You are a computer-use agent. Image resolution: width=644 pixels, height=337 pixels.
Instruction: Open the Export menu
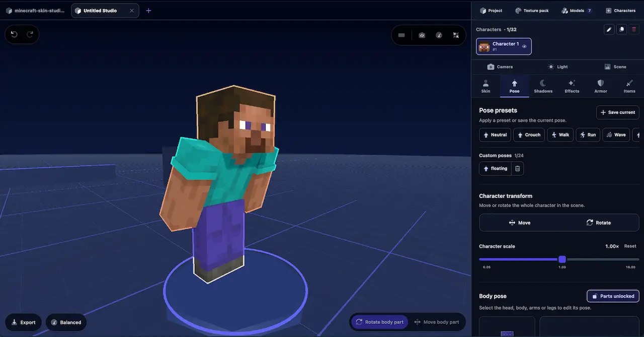(23, 322)
